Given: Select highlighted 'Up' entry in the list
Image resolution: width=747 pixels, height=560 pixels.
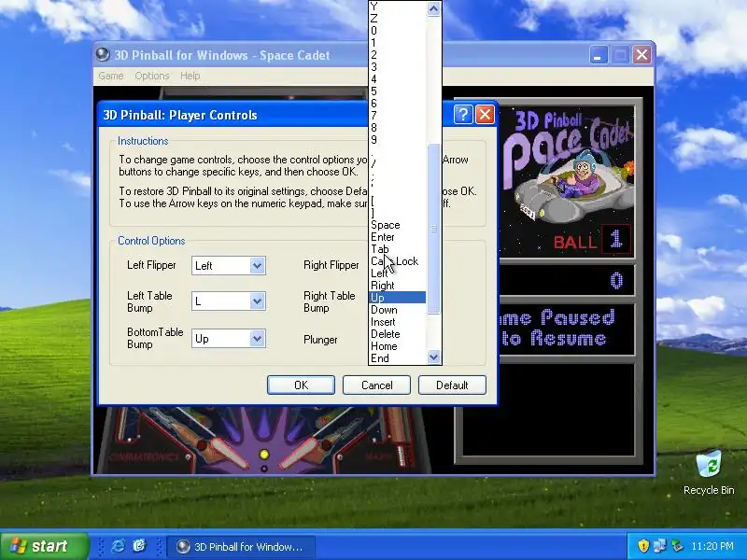Looking at the screenshot, I should click(x=398, y=298).
